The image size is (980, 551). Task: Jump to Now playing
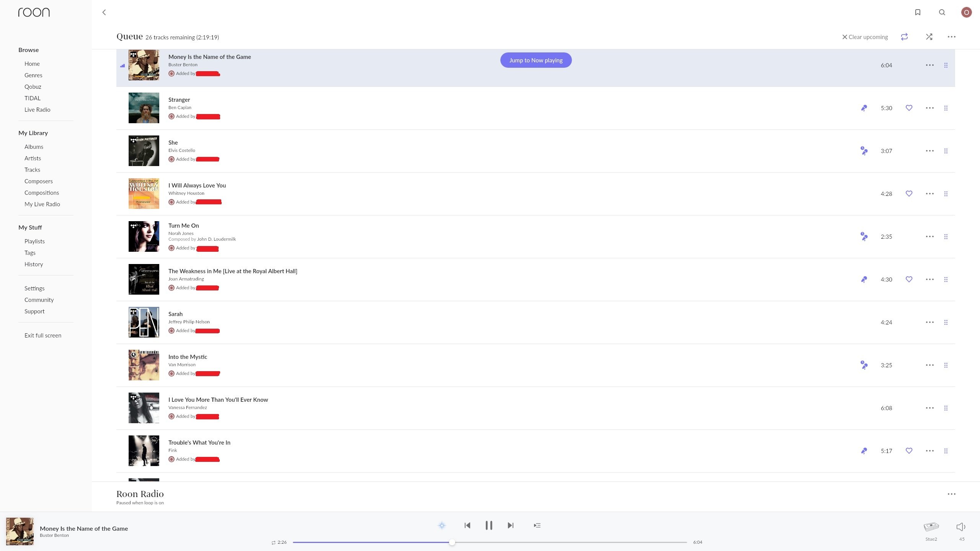(x=536, y=60)
